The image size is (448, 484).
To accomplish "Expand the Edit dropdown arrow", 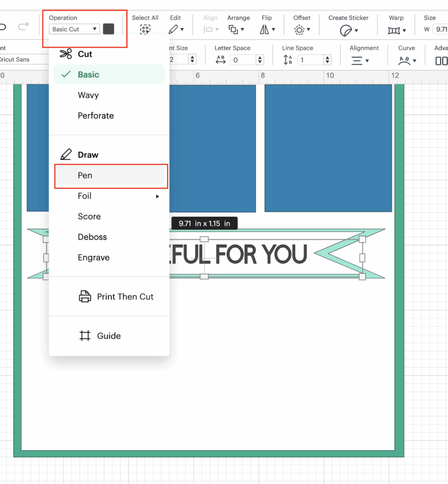I will click(182, 30).
